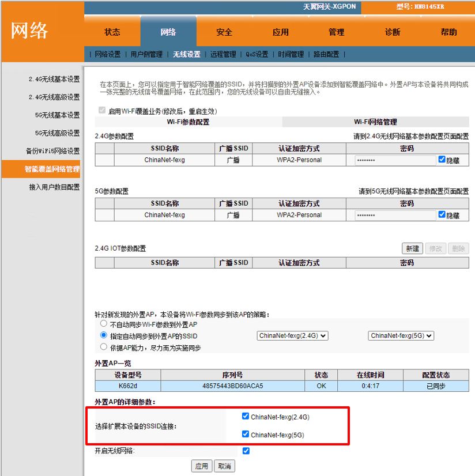475x476 pixels.
Task: Switch to Wi-Fi参数配置 tab
Action: click(x=189, y=122)
